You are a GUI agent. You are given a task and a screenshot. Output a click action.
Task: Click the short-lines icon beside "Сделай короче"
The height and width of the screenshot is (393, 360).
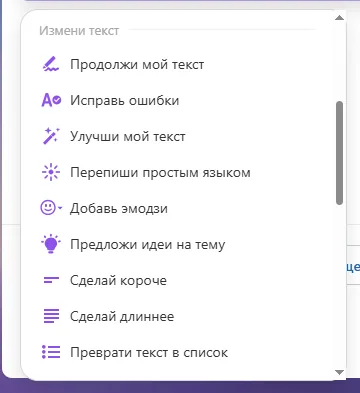pyautogui.click(x=51, y=280)
